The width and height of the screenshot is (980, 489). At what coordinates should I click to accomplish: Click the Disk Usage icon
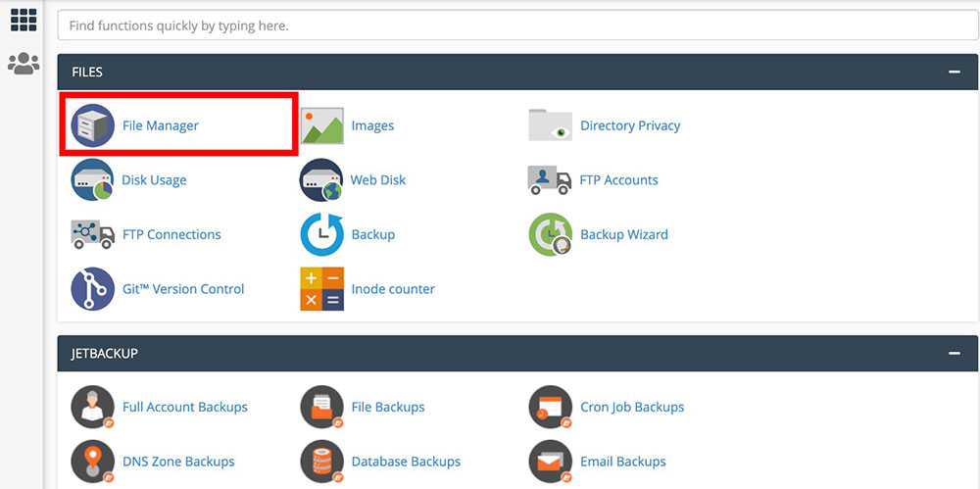(x=92, y=180)
